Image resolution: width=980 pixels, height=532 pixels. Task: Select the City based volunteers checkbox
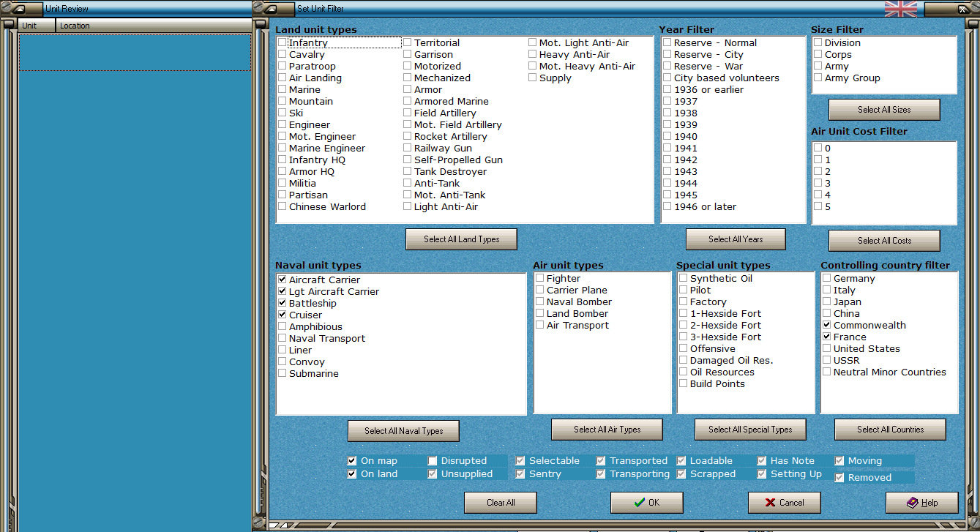pyautogui.click(x=667, y=78)
